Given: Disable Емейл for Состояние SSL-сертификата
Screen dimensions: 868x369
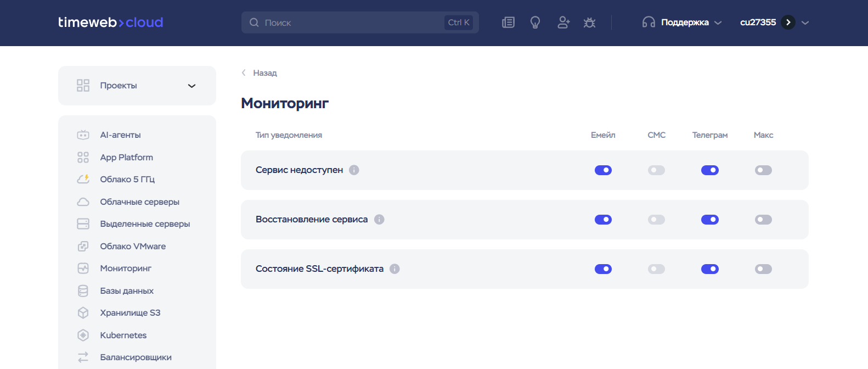Looking at the screenshot, I should (x=603, y=269).
